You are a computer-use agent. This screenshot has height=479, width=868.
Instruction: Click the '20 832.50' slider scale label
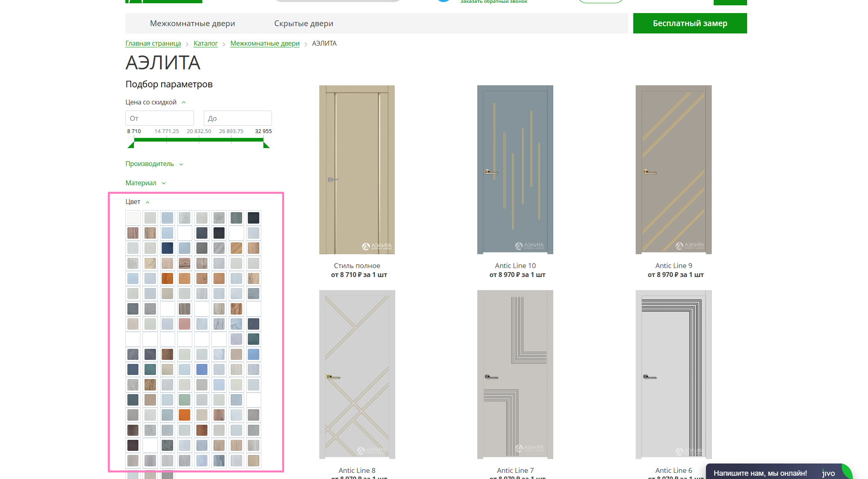[199, 131]
